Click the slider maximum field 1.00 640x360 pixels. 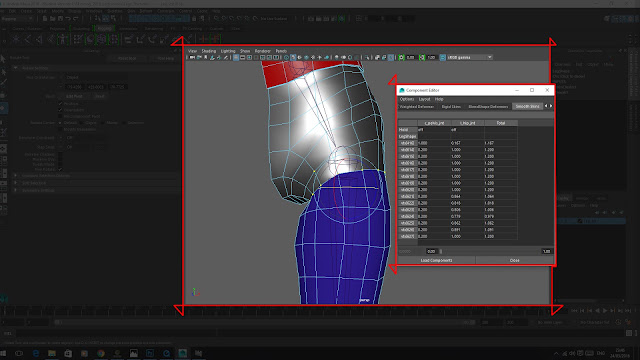coord(547,251)
